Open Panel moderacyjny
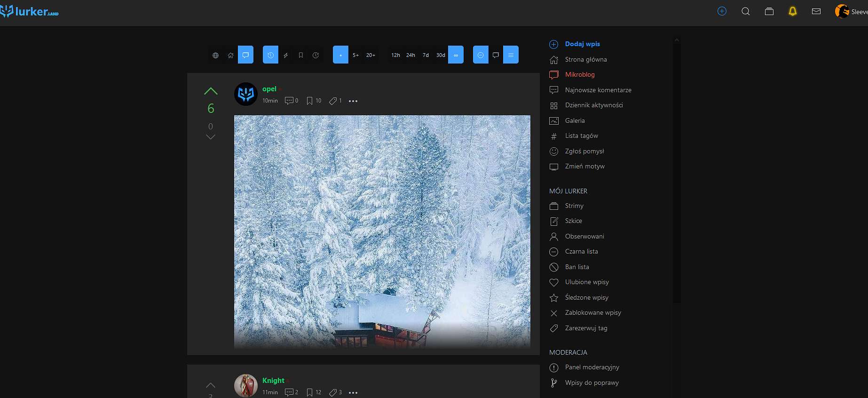 [x=592, y=367]
